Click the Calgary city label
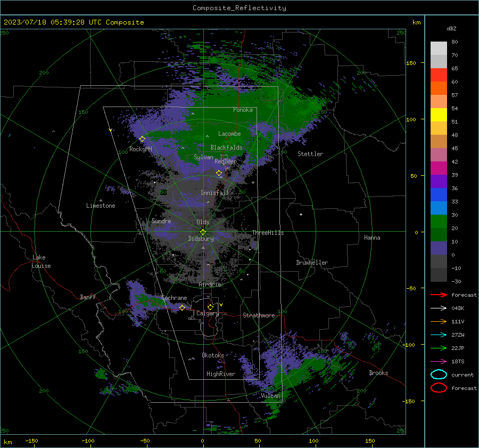 208,313
